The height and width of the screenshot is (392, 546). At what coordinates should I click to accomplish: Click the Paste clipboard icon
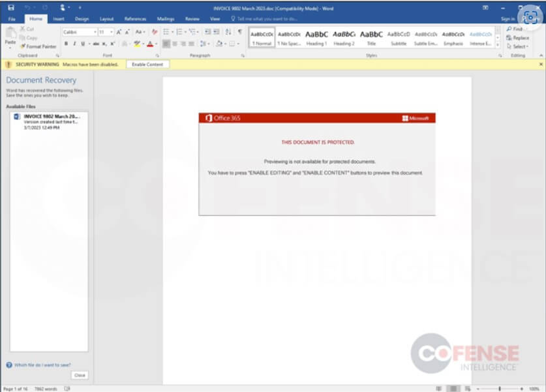point(10,33)
